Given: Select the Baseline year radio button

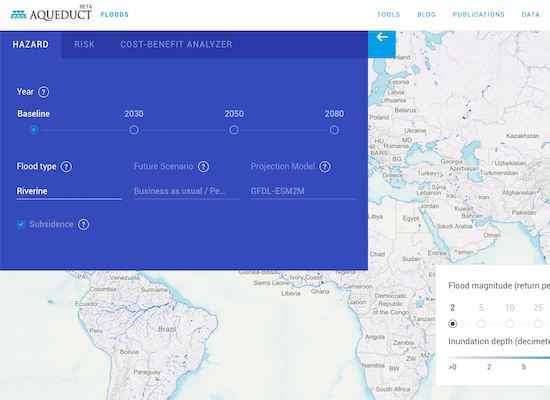Looking at the screenshot, I should [x=33, y=130].
